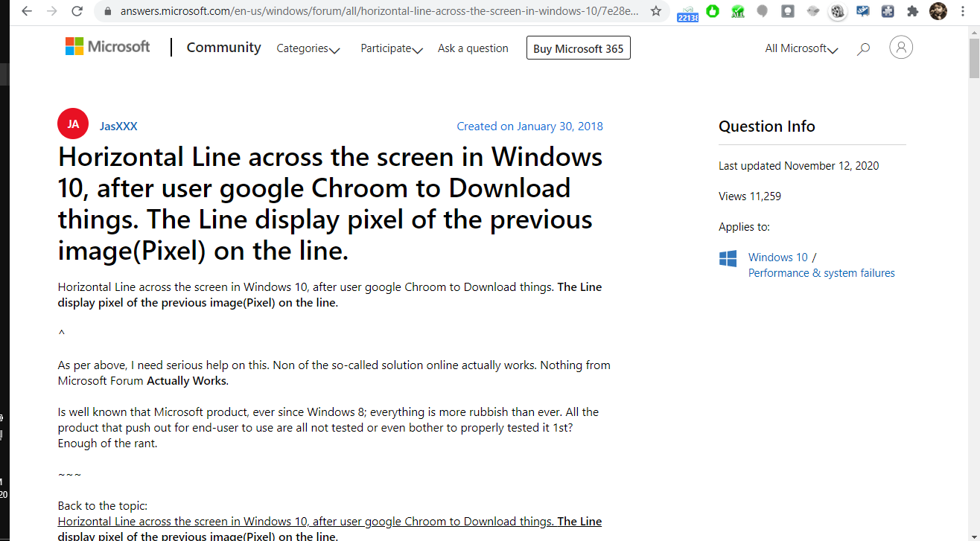Image resolution: width=980 pixels, height=541 pixels.
Task: Click the Microsoft logo
Action: tap(107, 46)
